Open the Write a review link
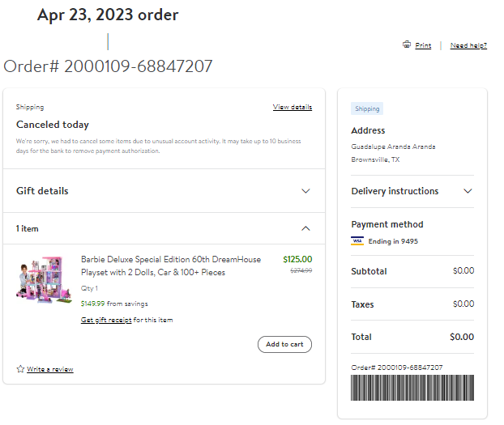This screenshot has height=425, width=504. pyautogui.click(x=49, y=369)
